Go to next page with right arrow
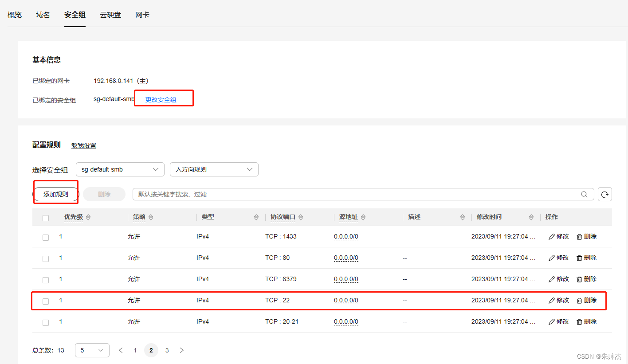Screen dimensions: 628x364 coord(181,350)
